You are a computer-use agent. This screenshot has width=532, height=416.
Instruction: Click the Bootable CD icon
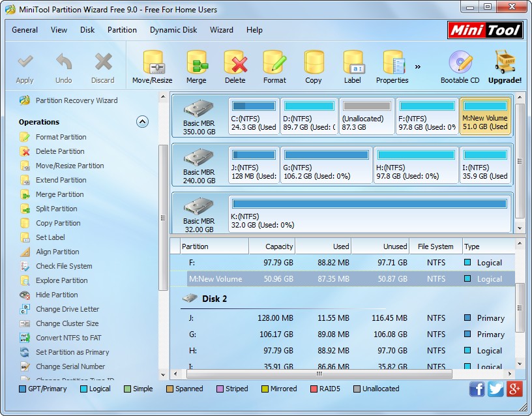coord(460,62)
